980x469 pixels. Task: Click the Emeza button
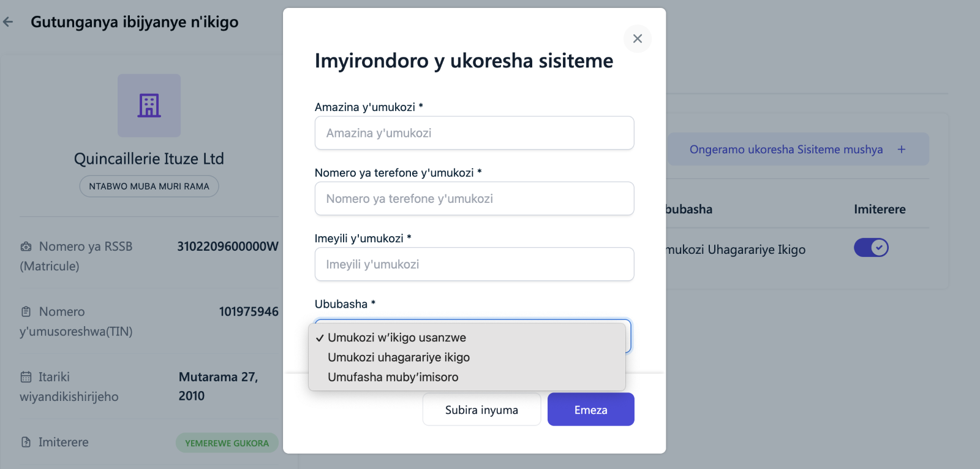pyautogui.click(x=590, y=410)
